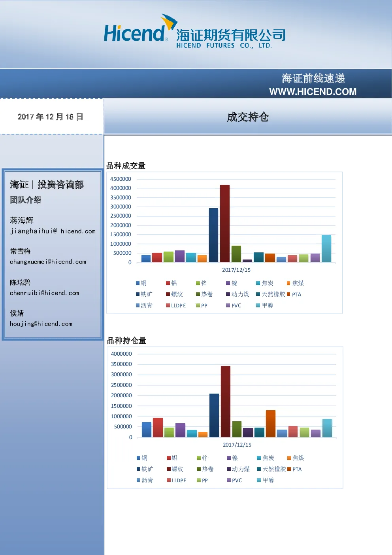Click tallest dark-red bar in 品种持仓量 chart
Screen dimensions: 392x555
pyautogui.click(x=226, y=402)
